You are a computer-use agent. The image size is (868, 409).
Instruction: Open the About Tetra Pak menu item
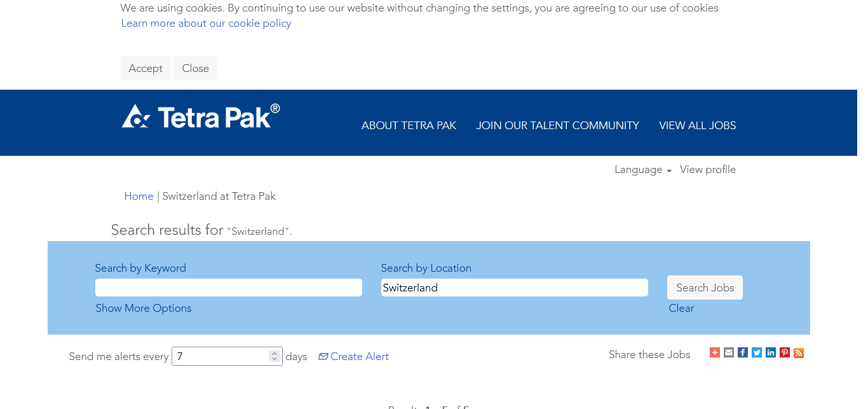(409, 125)
